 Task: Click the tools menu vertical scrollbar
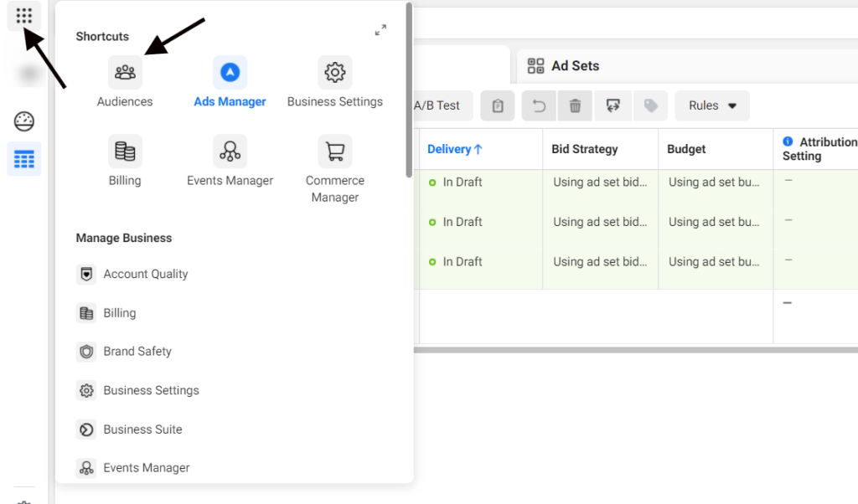pos(408,92)
